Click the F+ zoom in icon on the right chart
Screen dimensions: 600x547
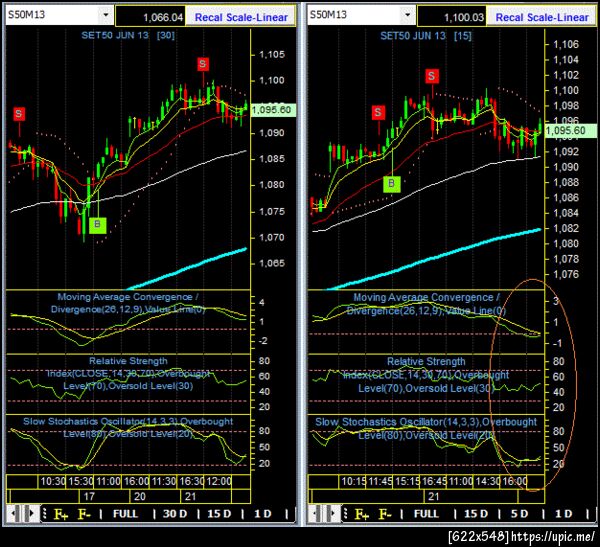click(362, 514)
